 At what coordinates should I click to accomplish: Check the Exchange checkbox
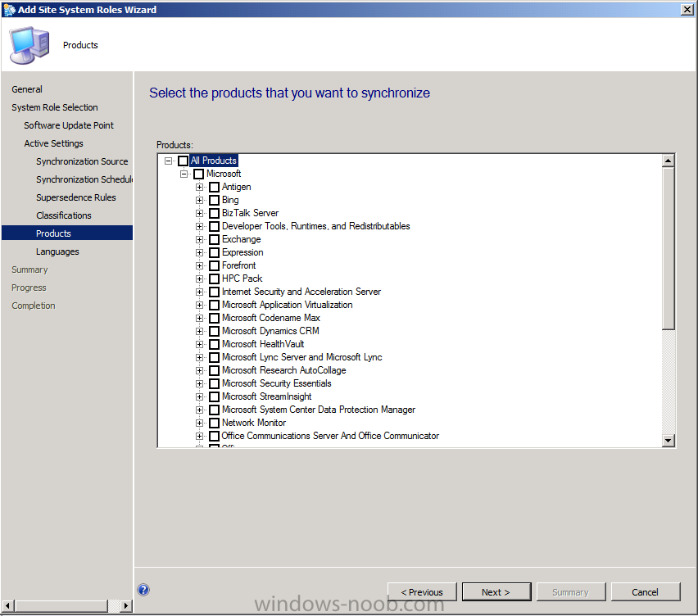click(214, 239)
